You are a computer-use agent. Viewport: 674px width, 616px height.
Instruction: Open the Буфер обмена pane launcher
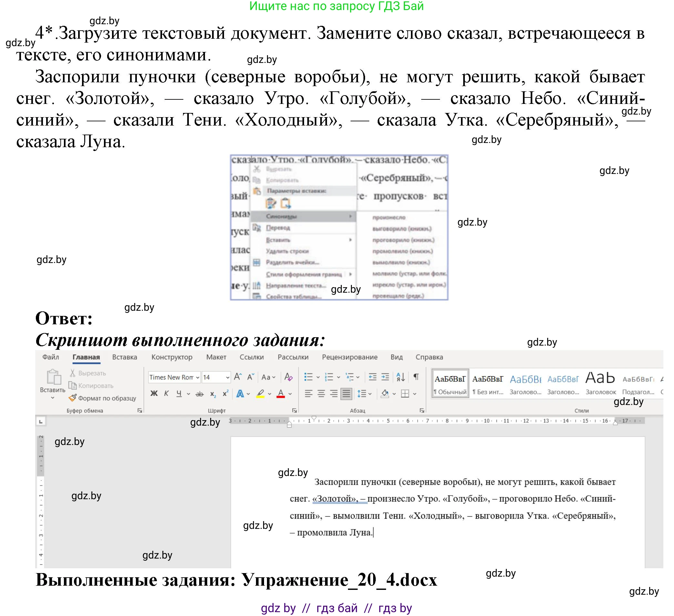pyautogui.click(x=140, y=410)
